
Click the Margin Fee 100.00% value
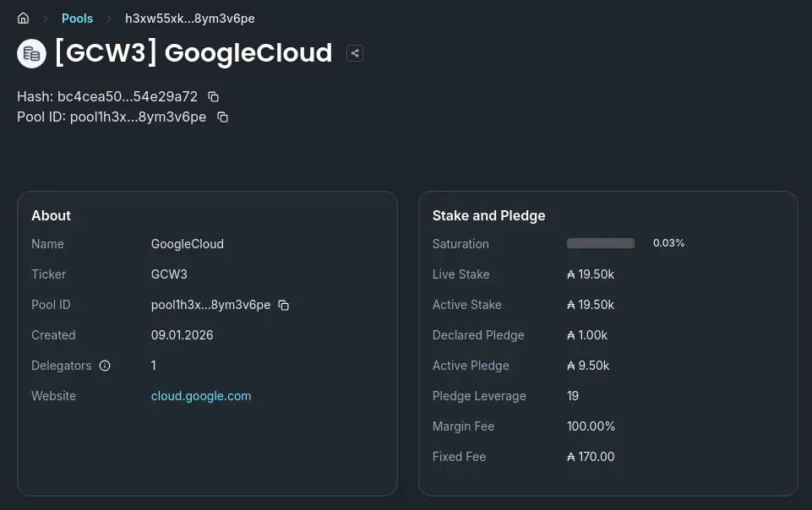pos(591,426)
